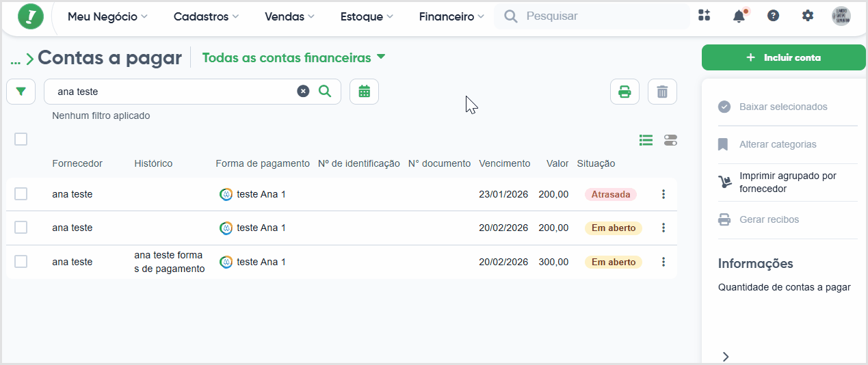Select checkbox of the 300,00 row
Screen dimensions: 868x365
21,262
